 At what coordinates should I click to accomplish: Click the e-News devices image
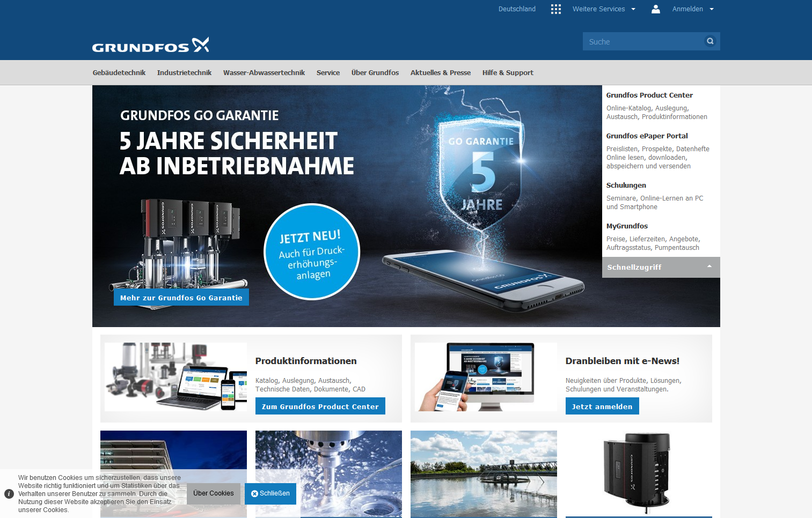[x=486, y=377]
